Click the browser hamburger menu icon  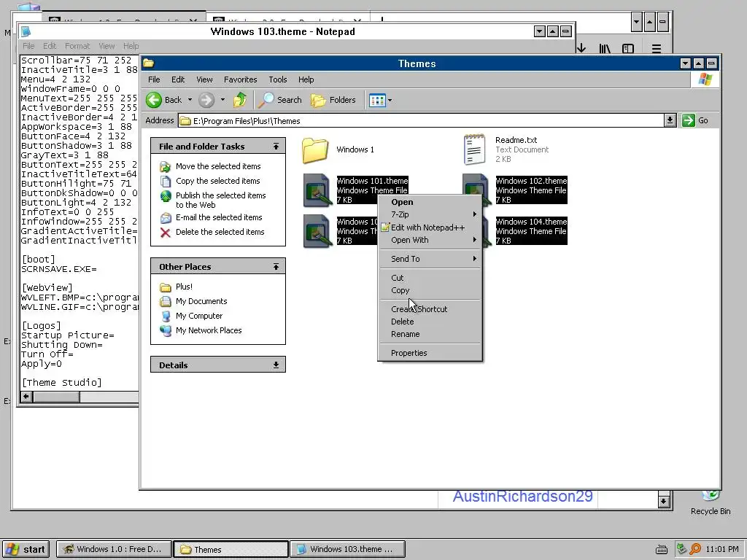click(657, 49)
